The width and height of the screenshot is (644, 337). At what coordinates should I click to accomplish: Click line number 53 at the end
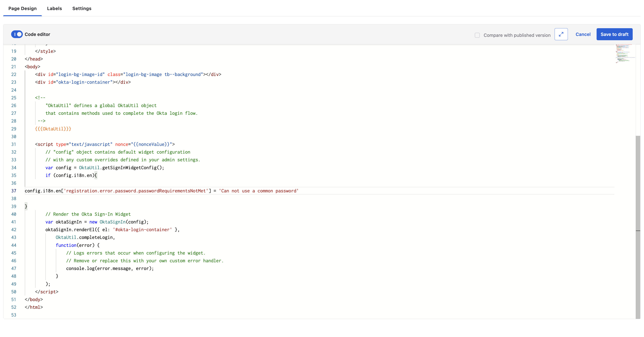(14, 315)
